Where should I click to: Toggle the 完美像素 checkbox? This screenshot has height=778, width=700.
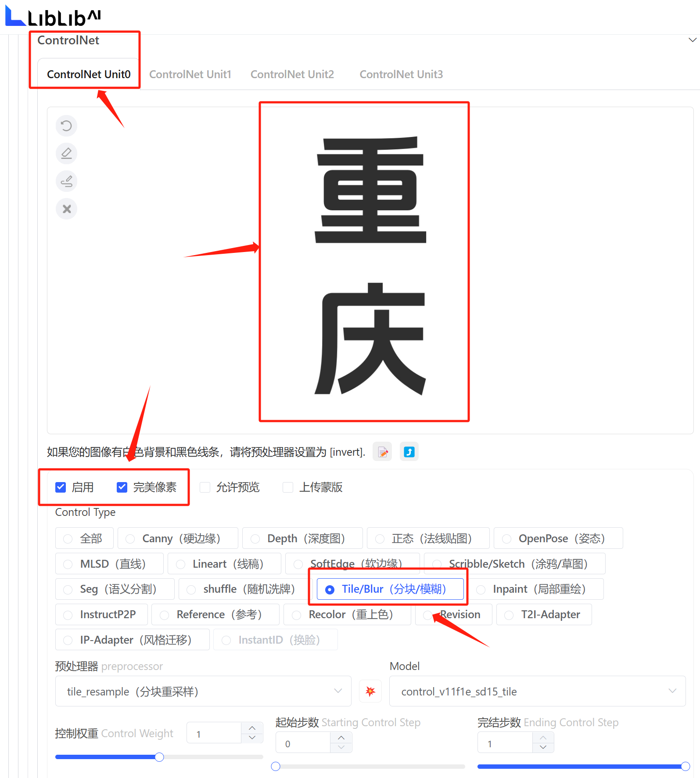[x=122, y=487]
